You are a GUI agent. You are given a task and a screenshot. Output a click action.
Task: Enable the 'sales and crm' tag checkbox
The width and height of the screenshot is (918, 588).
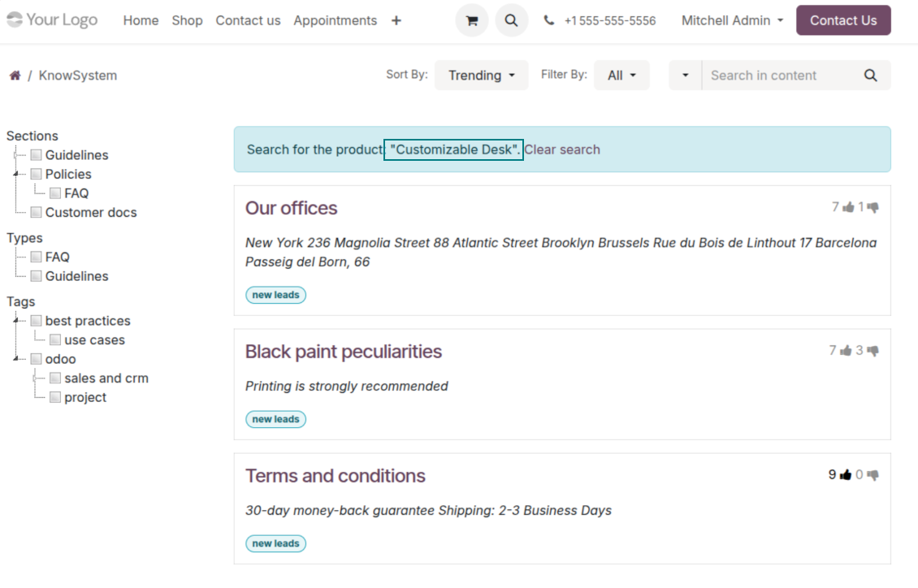click(x=55, y=378)
